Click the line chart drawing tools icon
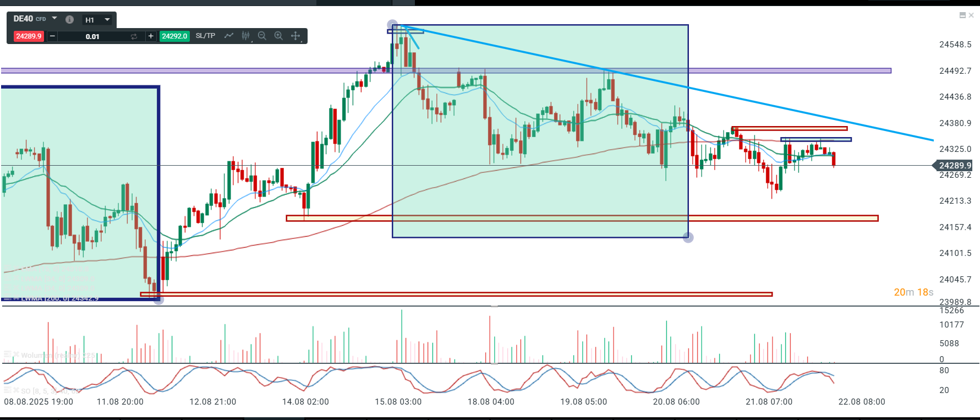This screenshot has width=980, height=420. tap(229, 36)
